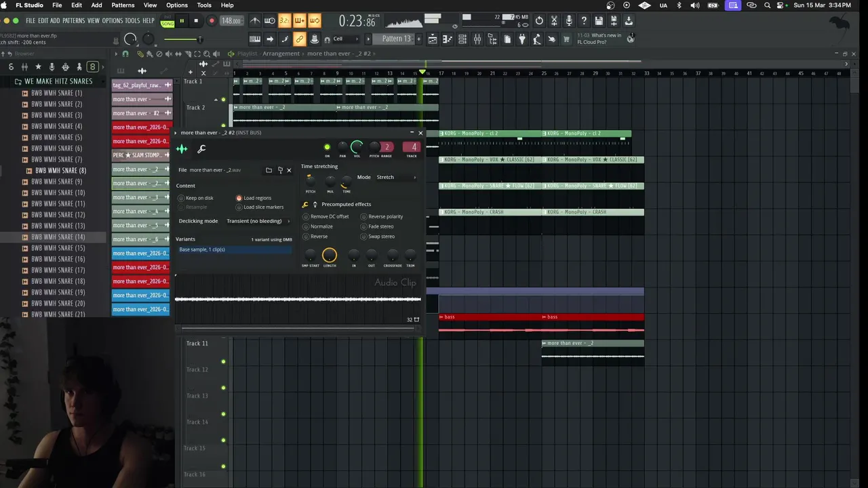
Task: Enable Reverse polarity effect
Action: (x=382, y=216)
